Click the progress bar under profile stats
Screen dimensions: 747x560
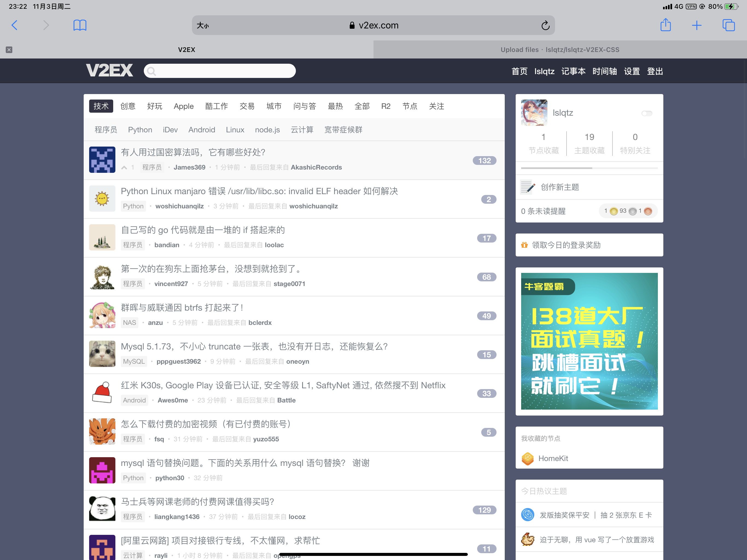coord(589,168)
